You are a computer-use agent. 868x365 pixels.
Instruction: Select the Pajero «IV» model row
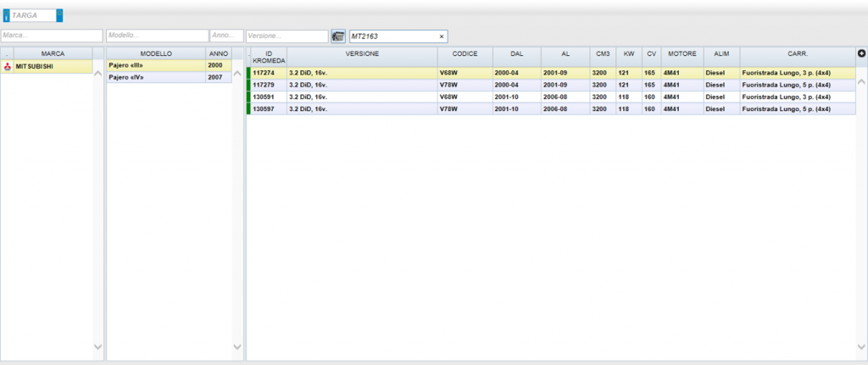point(169,77)
